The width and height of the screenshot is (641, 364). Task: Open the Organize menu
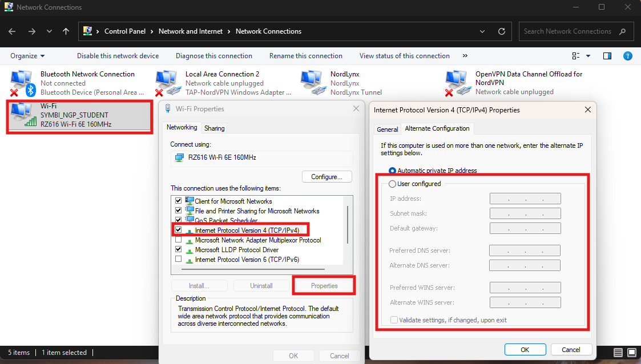pos(27,56)
